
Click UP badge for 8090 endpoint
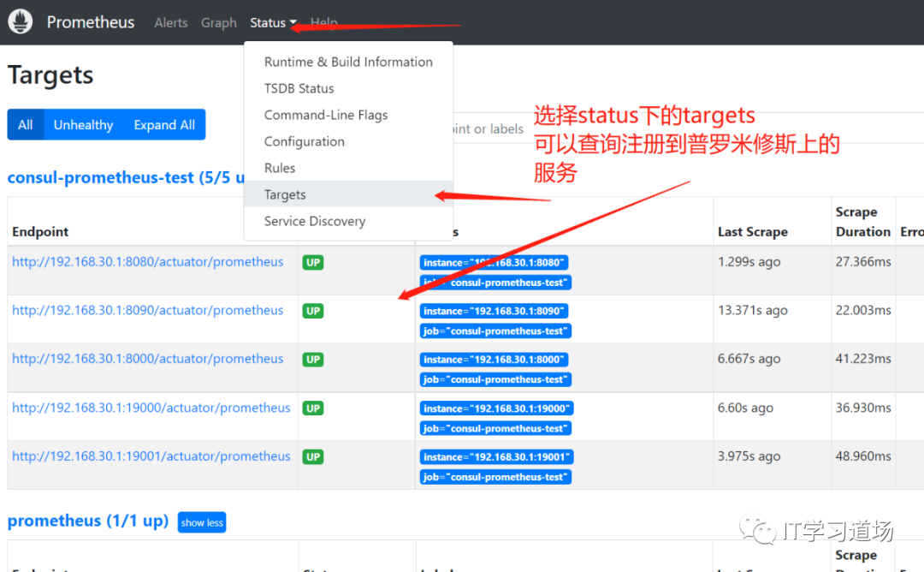(313, 311)
